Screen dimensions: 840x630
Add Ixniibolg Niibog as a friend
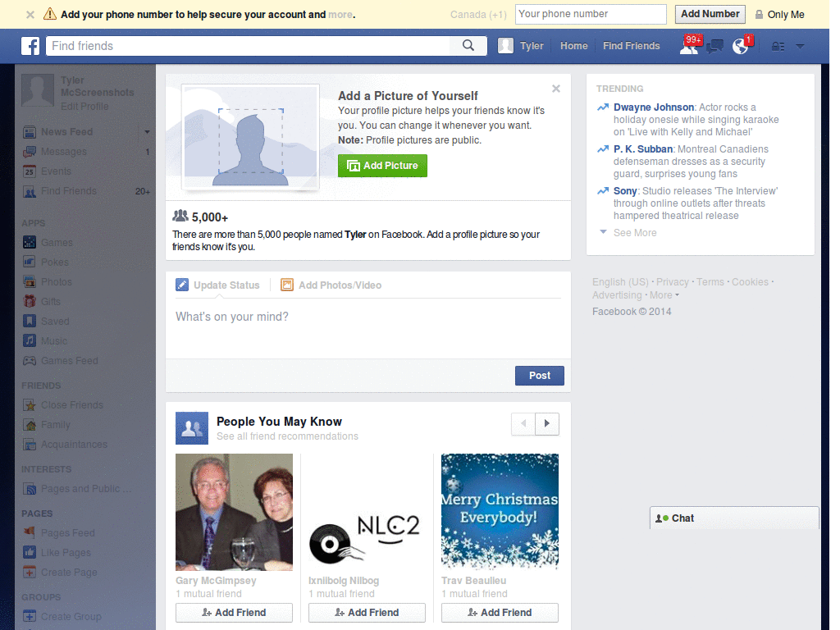tap(367, 612)
